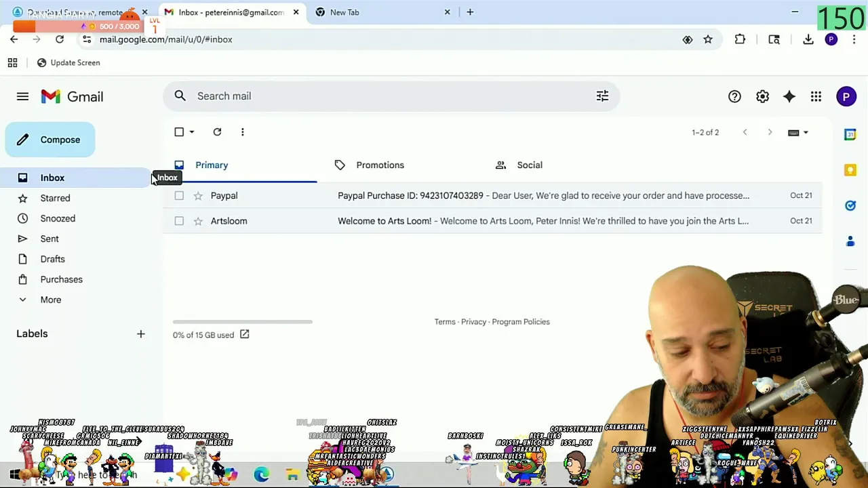Switch to the Inbox Gmail browser tab
868x488 pixels.
(231, 12)
